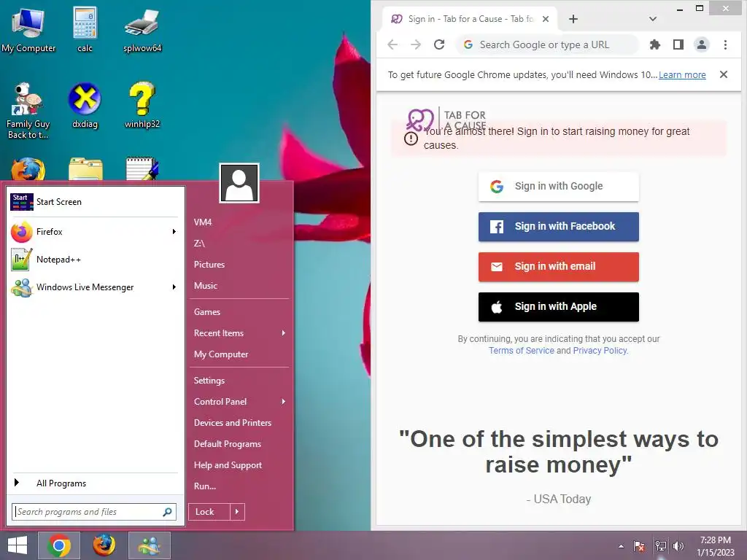Expand the Recent Items submenu arrow
The width and height of the screenshot is (747, 560).
click(284, 333)
